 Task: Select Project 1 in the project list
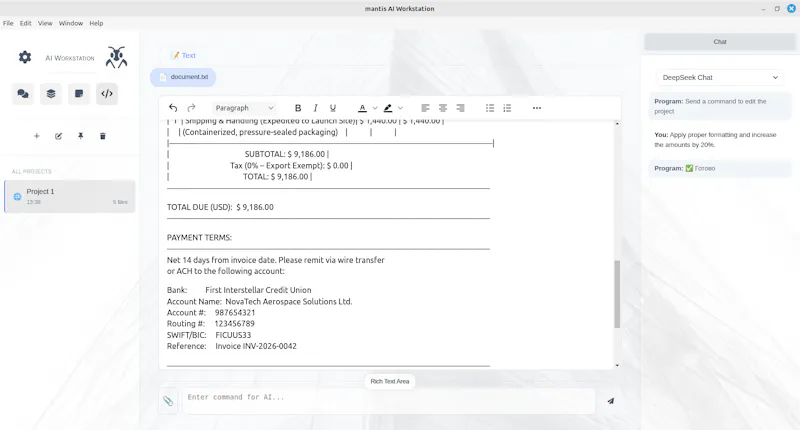click(70, 196)
